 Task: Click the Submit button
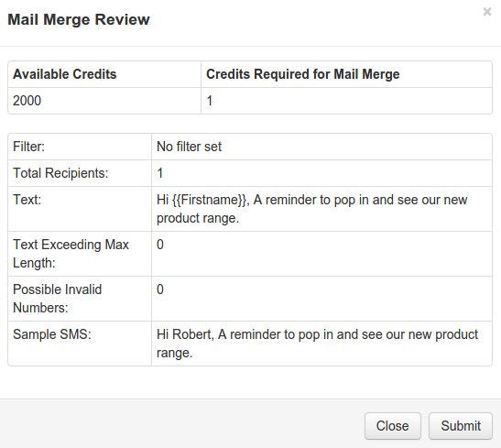tap(461, 426)
